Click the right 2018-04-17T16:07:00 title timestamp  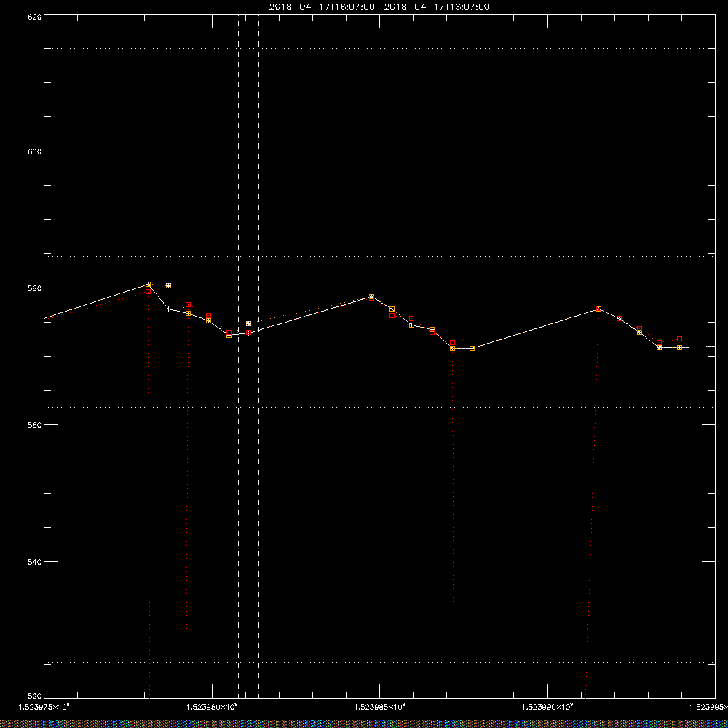click(x=437, y=7)
